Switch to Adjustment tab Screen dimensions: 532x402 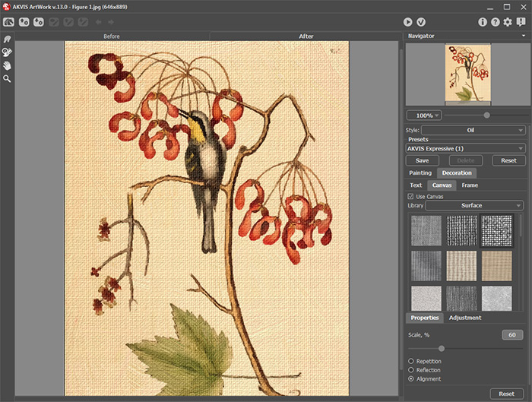click(465, 318)
